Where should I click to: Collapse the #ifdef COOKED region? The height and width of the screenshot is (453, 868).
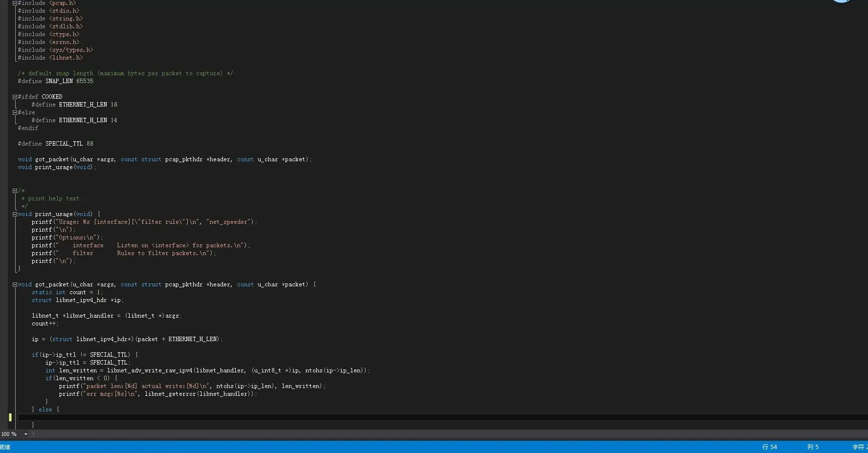[15, 97]
